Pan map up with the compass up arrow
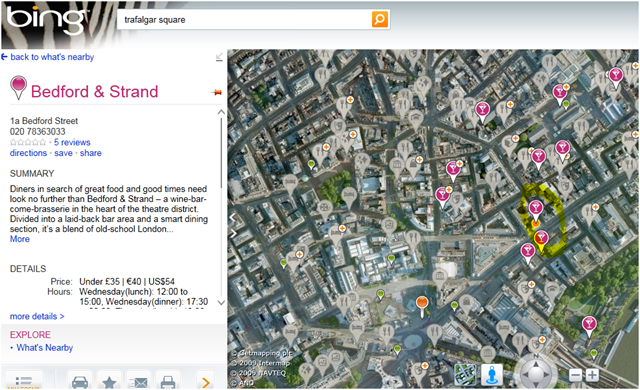Viewport: 640px width, 390px height. pos(536,363)
